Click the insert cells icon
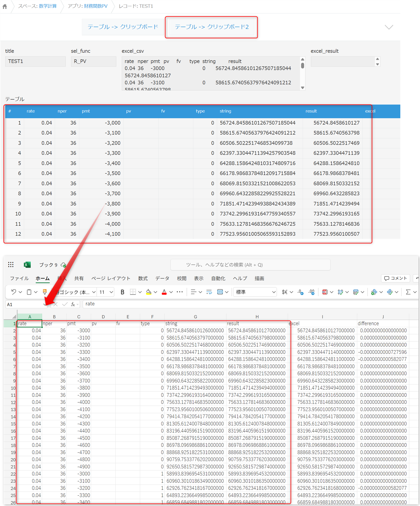 click(x=374, y=292)
